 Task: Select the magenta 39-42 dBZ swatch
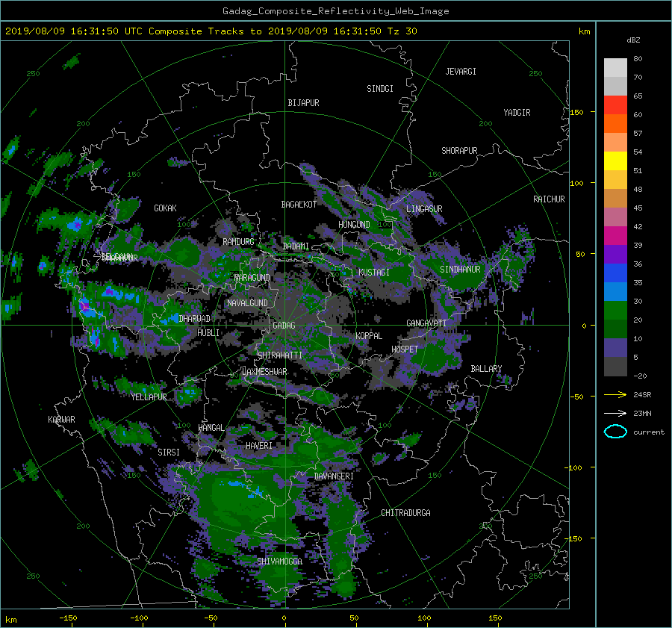click(x=615, y=236)
